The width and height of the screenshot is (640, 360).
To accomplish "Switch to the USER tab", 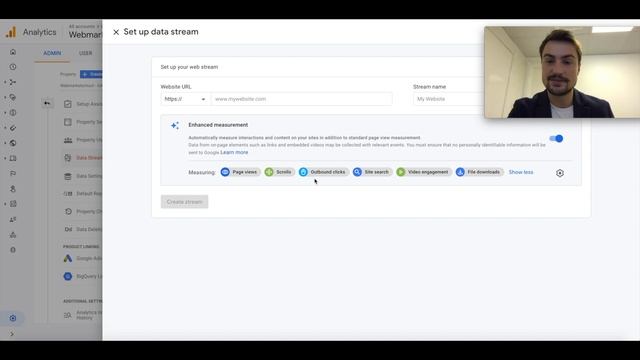I will click(85, 53).
